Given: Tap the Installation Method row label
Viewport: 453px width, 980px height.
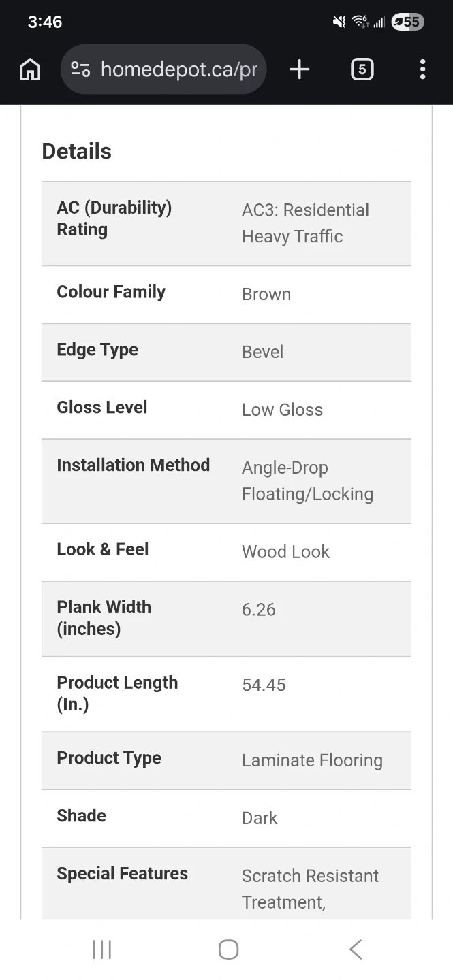Looking at the screenshot, I should pos(133,465).
